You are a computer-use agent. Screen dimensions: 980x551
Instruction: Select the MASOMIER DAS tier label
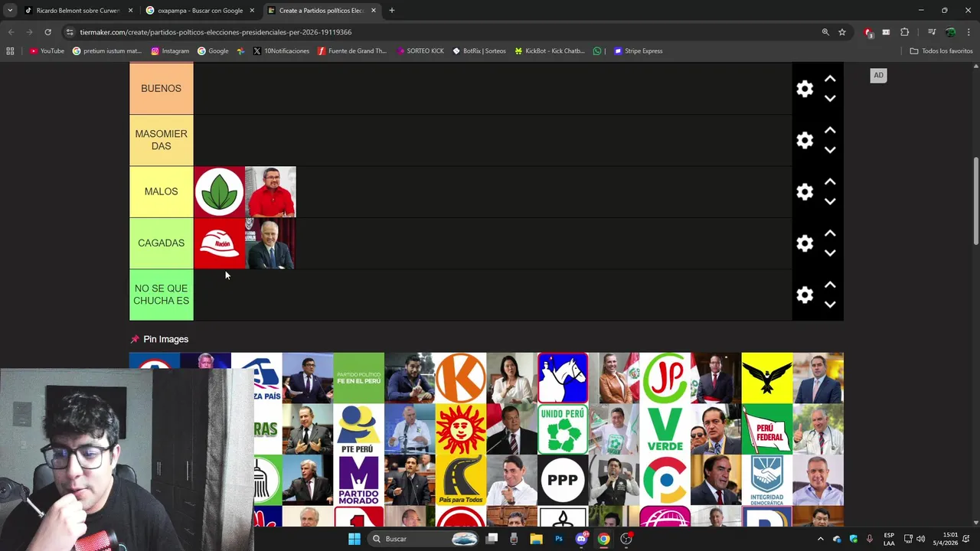click(x=161, y=140)
